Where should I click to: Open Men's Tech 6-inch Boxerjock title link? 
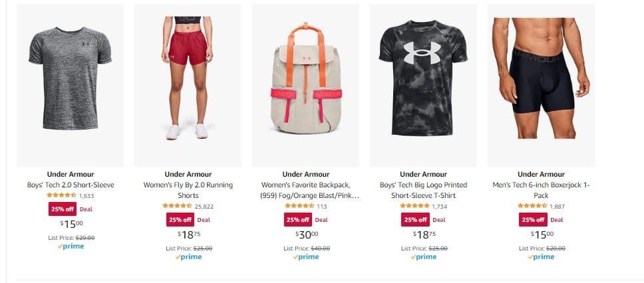[541, 190]
